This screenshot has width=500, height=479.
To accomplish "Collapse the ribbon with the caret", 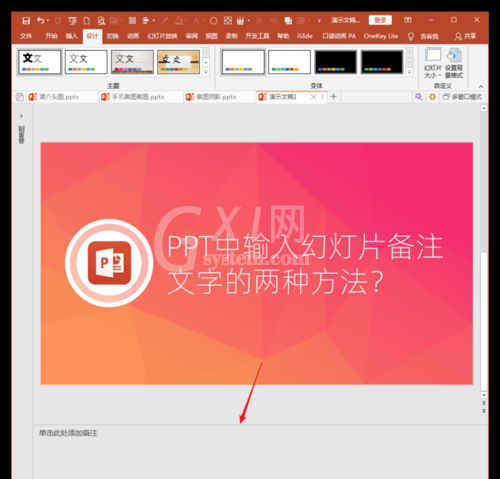I will click(x=481, y=86).
